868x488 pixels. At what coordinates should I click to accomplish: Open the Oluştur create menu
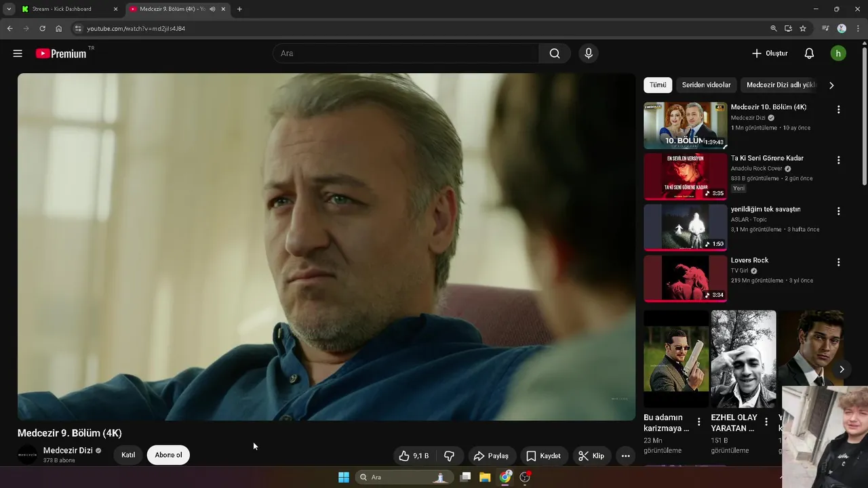click(x=770, y=54)
